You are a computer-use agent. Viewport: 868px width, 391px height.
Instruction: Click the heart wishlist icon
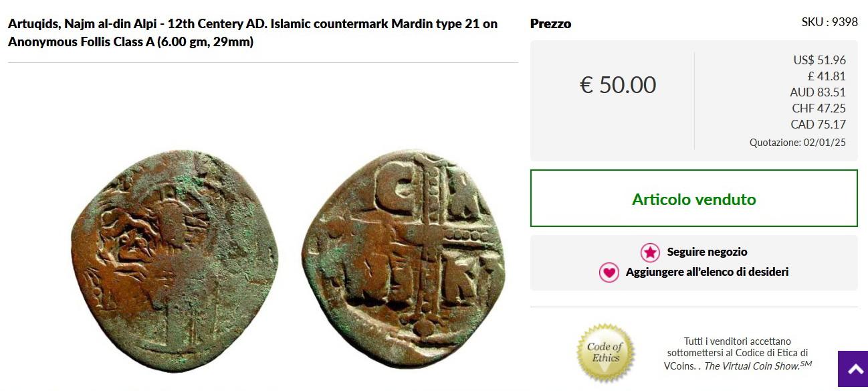[609, 272]
